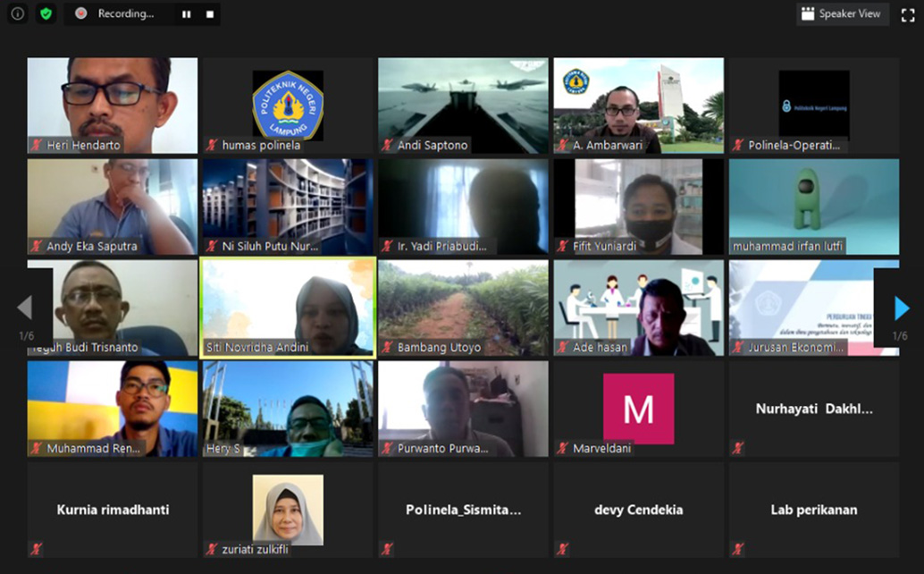Click the green encryption shield icon

46,13
